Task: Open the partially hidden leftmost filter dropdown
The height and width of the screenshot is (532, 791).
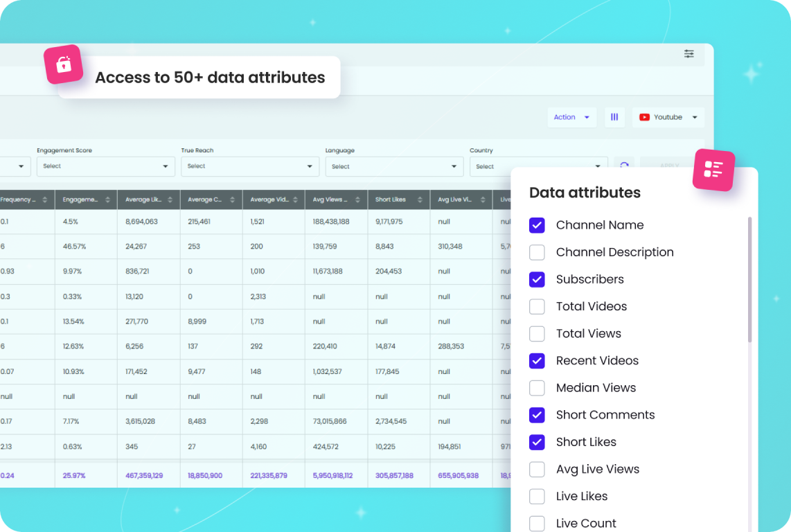Action: [x=15, y=166]
